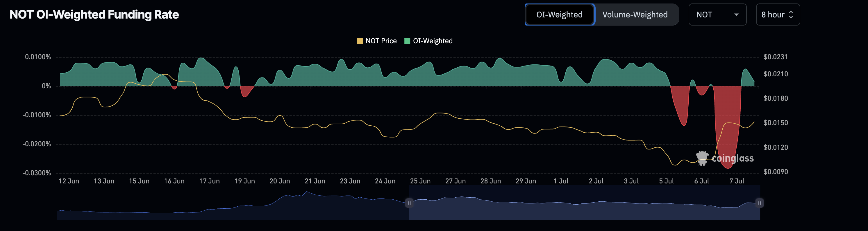Click the 12 Jun x-axis date label

(x=69, y=181)
